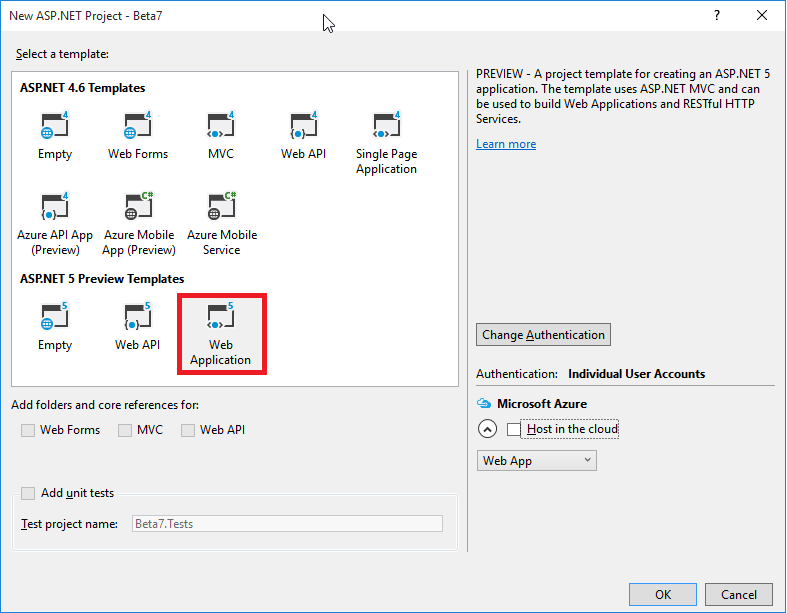Click the Test project name field

(x=287, y=524)
